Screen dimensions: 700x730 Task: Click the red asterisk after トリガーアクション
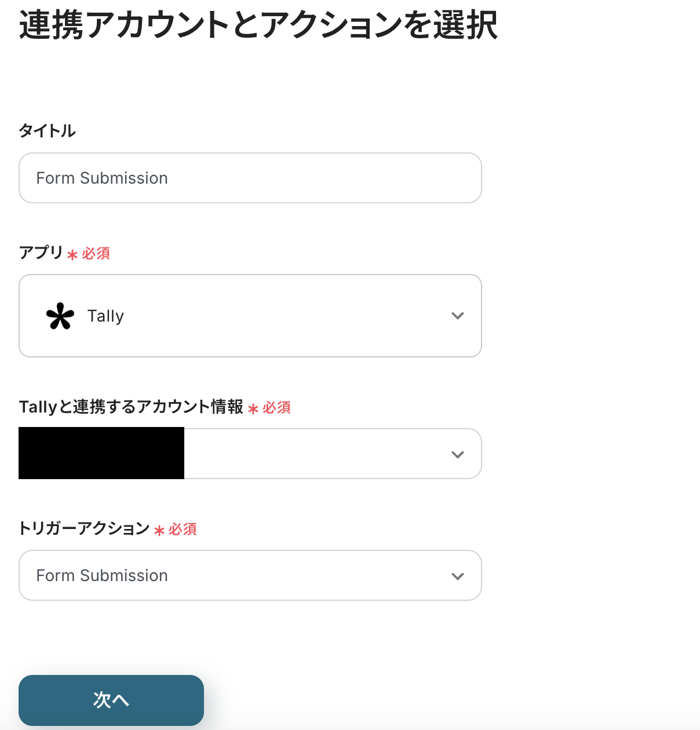pyautogui.click(x=159, y=531)
